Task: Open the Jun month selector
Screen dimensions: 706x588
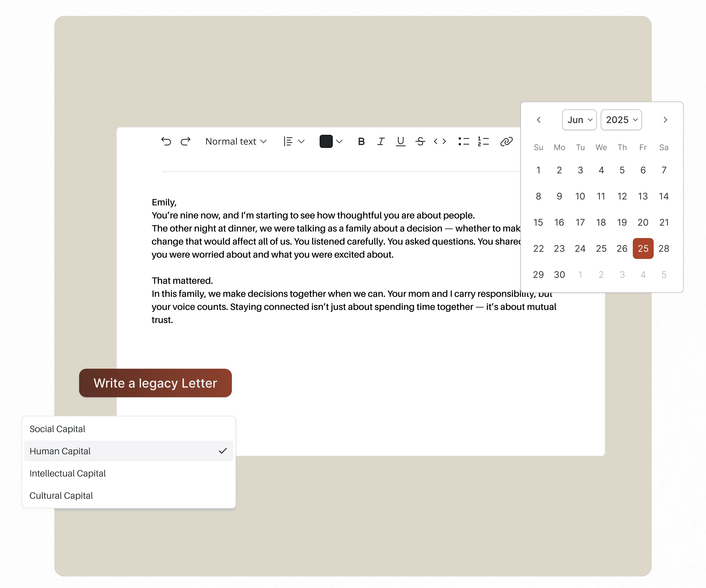Action: point(579,120)
